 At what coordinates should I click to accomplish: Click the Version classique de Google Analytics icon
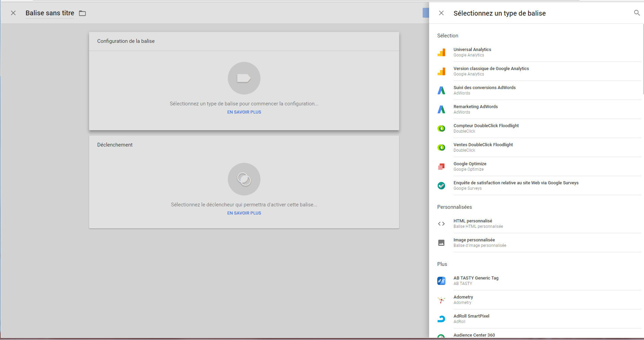point(441,71)
